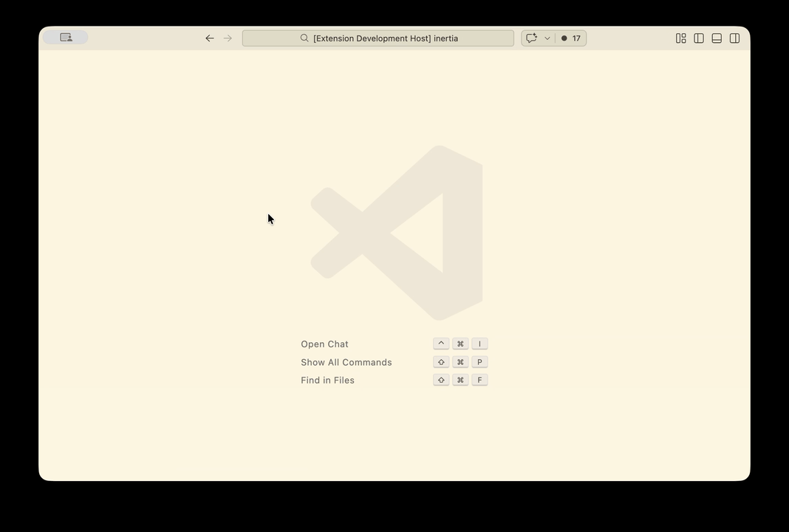Viewport: 789px width, 532px height.
Task: Click the Show All Commands label
Action: pos(346,362)
